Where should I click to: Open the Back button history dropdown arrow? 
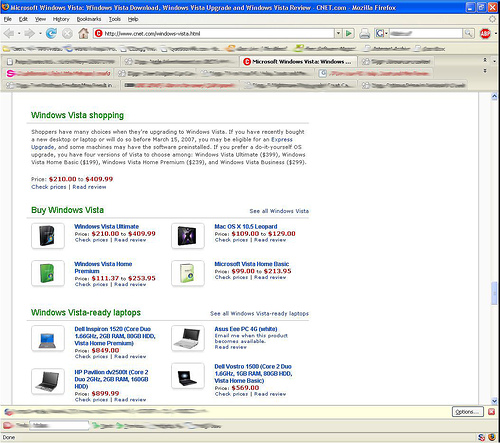click(19, 33)
